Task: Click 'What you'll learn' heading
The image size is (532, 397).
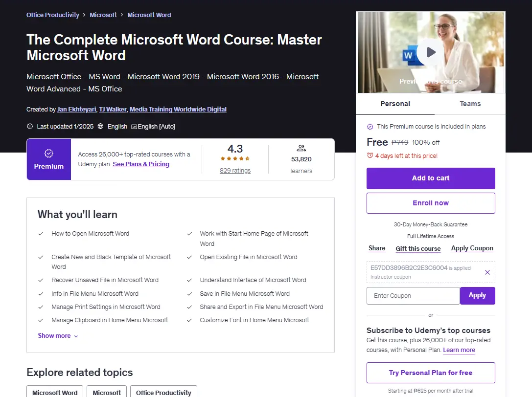Action: pos(77,215)
